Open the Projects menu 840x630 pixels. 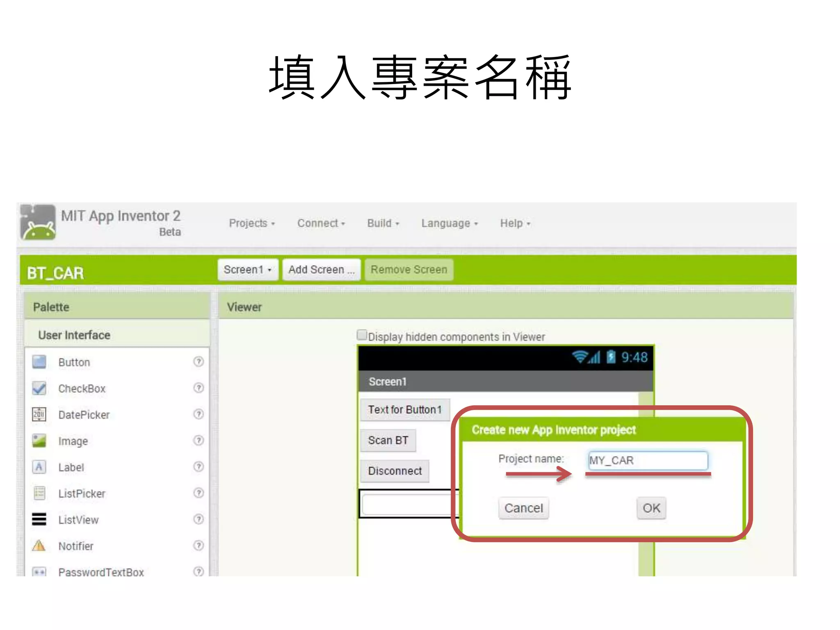point(252,223)
